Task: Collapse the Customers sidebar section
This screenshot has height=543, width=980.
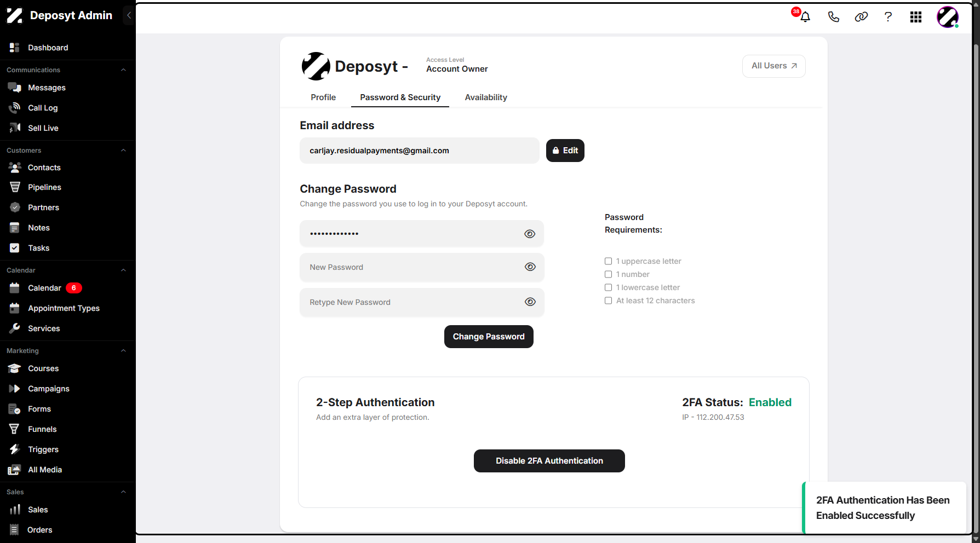Action: pyautogui.click(x=123, y=151)
